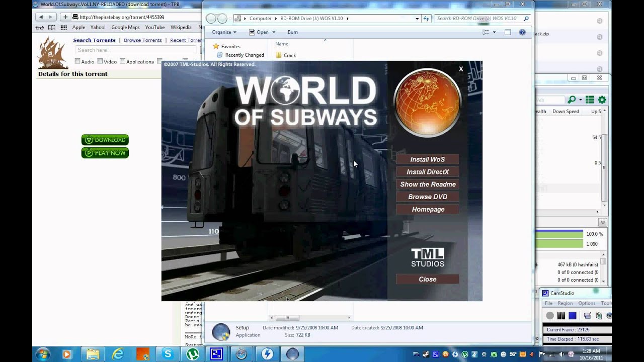644x362 pixels.
Task: Click the CamStudio blue stop button
Action: pyautogui.click(x=573, y=316)
